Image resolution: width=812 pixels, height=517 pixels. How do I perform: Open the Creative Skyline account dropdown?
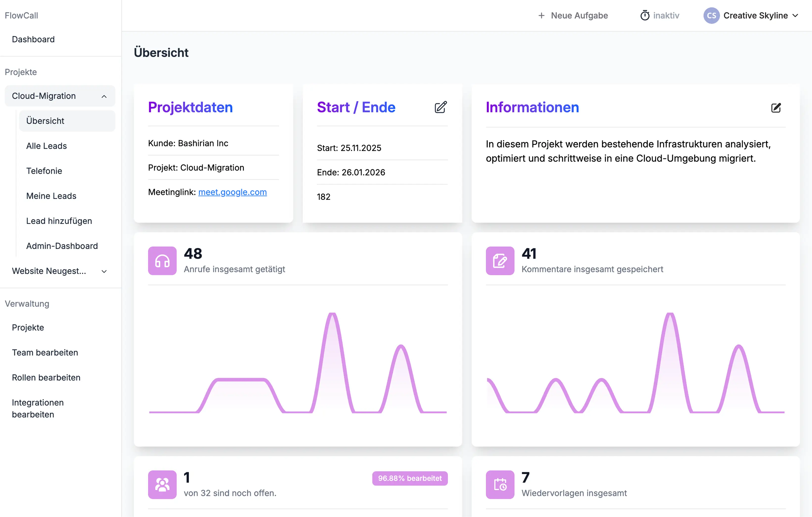[755, 16]
